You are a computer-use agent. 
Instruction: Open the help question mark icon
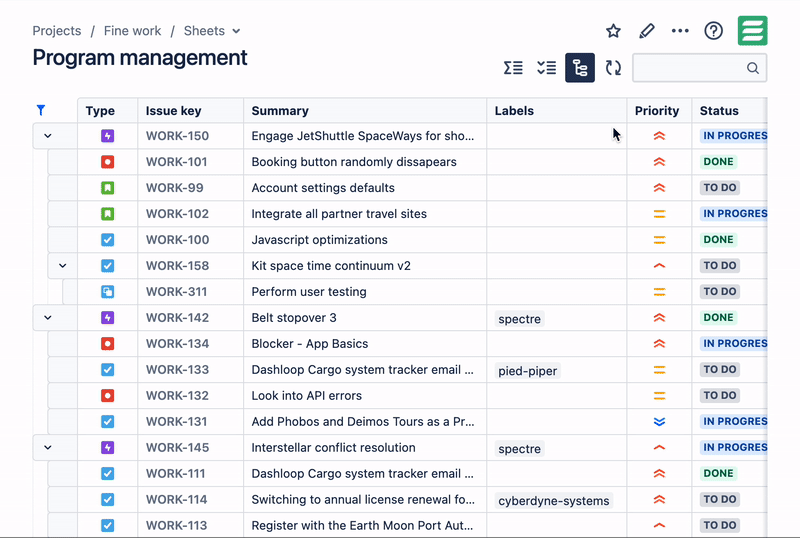coord(713,31)
